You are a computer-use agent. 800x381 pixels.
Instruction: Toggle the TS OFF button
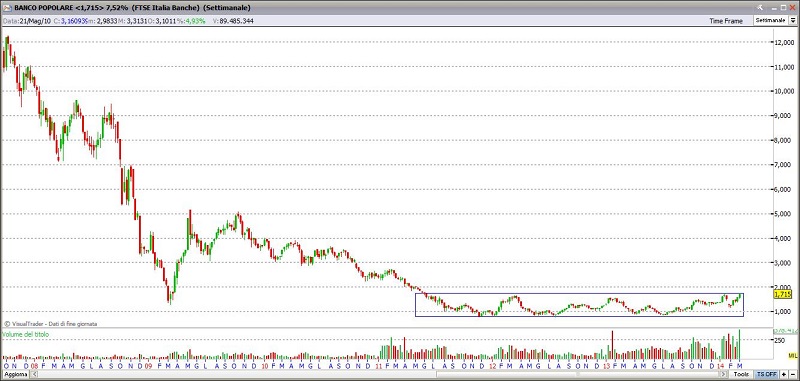[x=767, y=374]
